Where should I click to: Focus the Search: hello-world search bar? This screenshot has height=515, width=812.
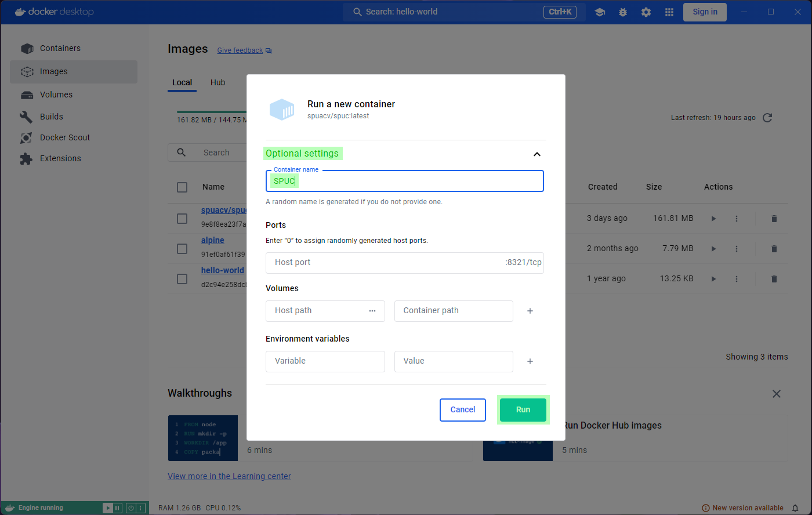click(465, 12)
